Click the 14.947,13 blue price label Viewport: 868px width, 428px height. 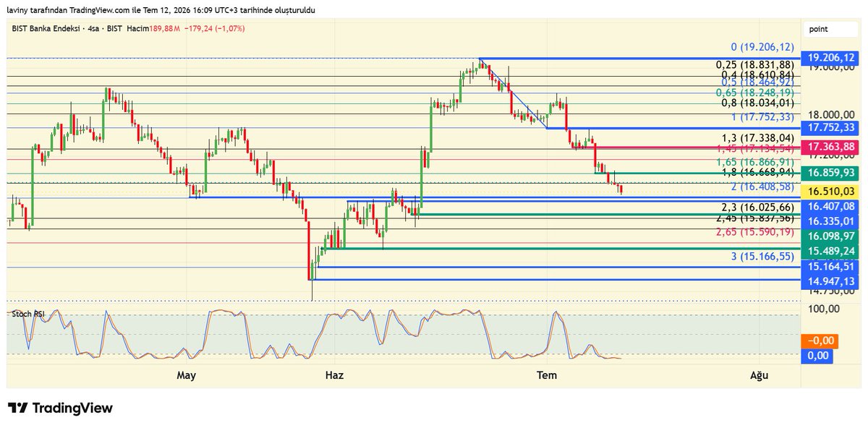831,281
